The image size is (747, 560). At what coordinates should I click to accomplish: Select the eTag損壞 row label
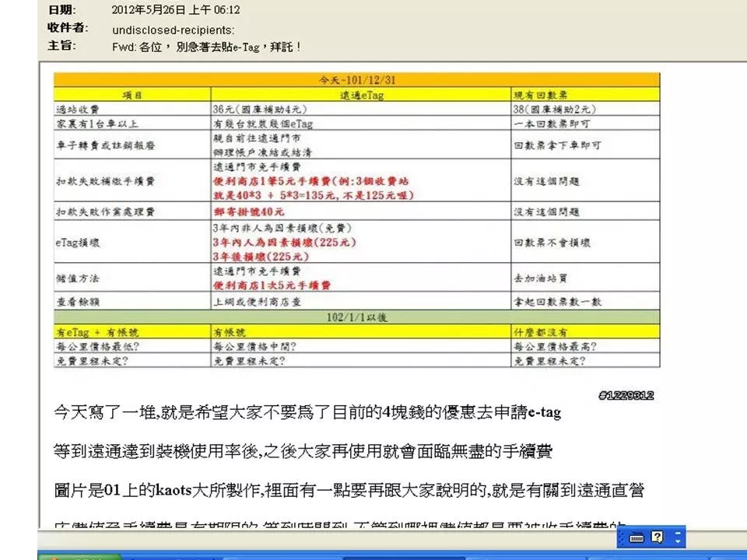(78, 243)
